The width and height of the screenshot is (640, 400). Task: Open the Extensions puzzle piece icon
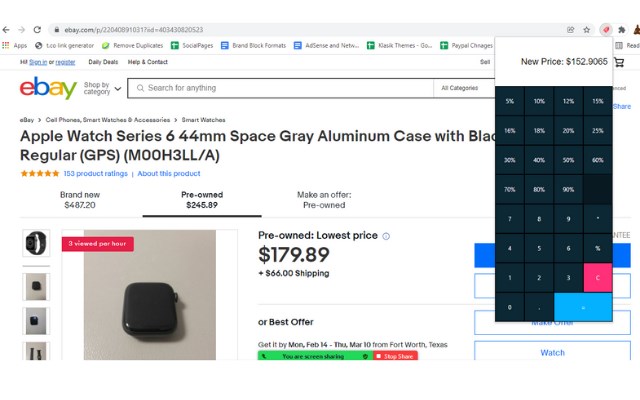(621, 30)
